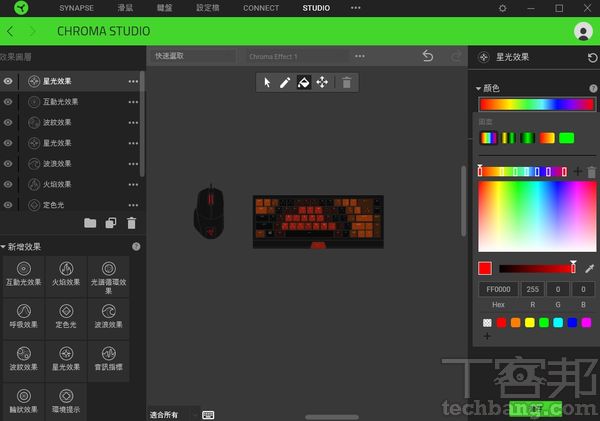Open user profile avatar
The height and width of the screenshot is (421, 600).
click(583, 31)
